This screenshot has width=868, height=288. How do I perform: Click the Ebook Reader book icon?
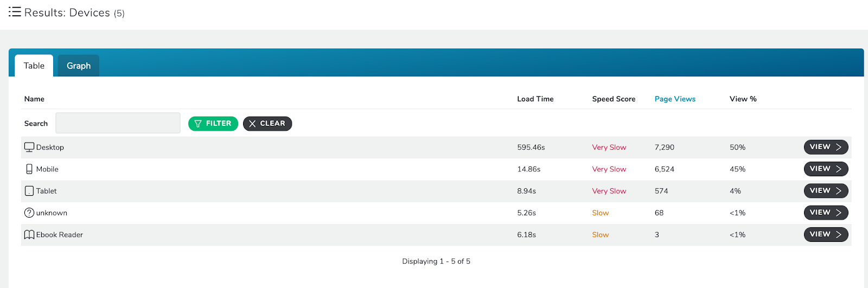pos(29,235)
